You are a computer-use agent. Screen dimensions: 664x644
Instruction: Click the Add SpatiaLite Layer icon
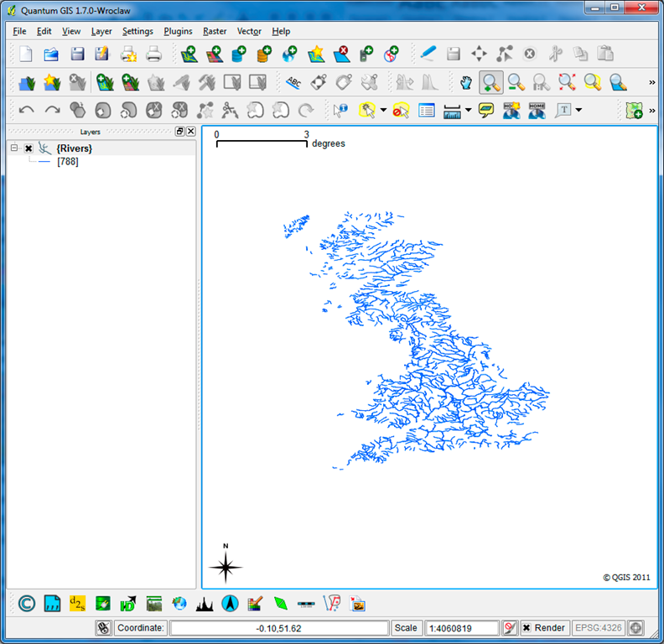(x=265, y=55)
